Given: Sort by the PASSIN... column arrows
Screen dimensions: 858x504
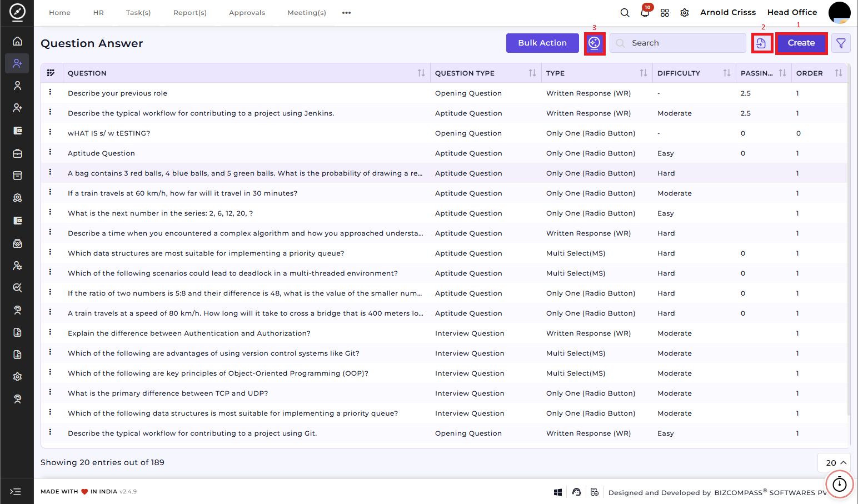Looking at the screenshot, I should coord(782,73).
